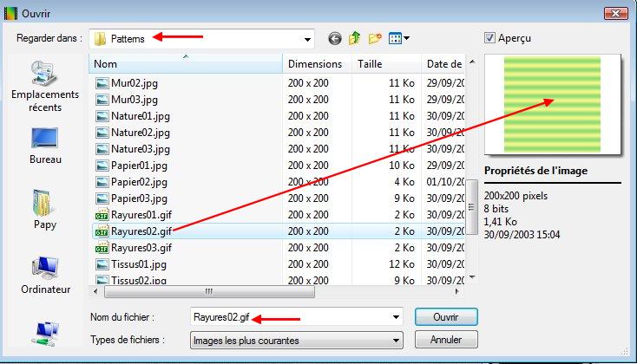This screenshot has height=364, width=637.
Task: Click the Back navigation arrow icon
Action: coord(335,38)
